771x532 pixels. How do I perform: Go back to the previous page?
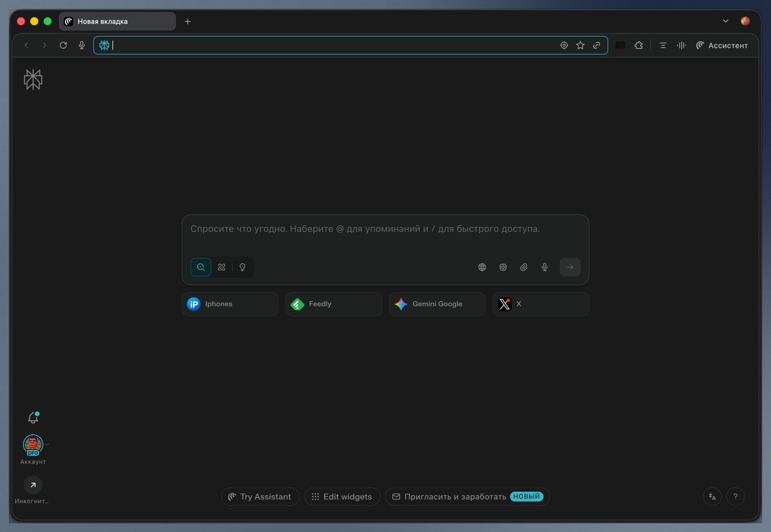26,45
